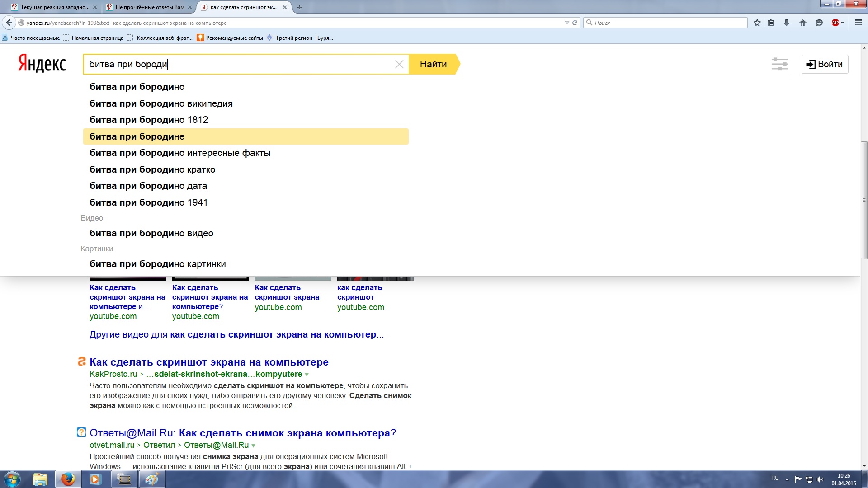Open the Firefox hamburger menu

click(858, 23)
